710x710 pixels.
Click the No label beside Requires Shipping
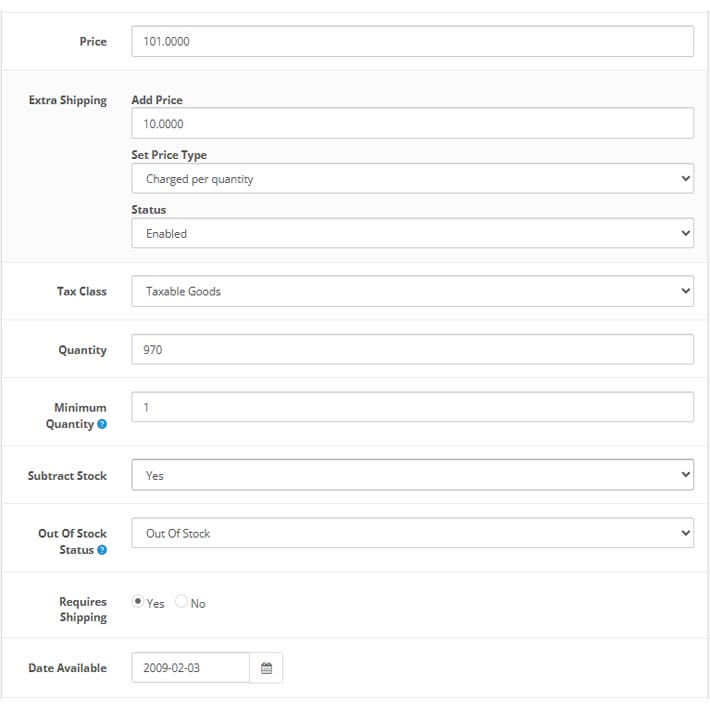pyautogui.click(x=198, y=604)
